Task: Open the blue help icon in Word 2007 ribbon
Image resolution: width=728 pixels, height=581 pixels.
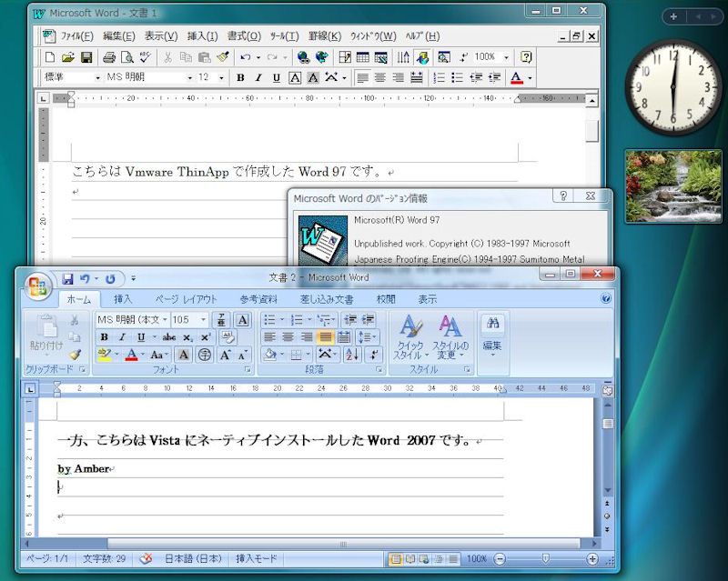Action: tap(606, 298)
